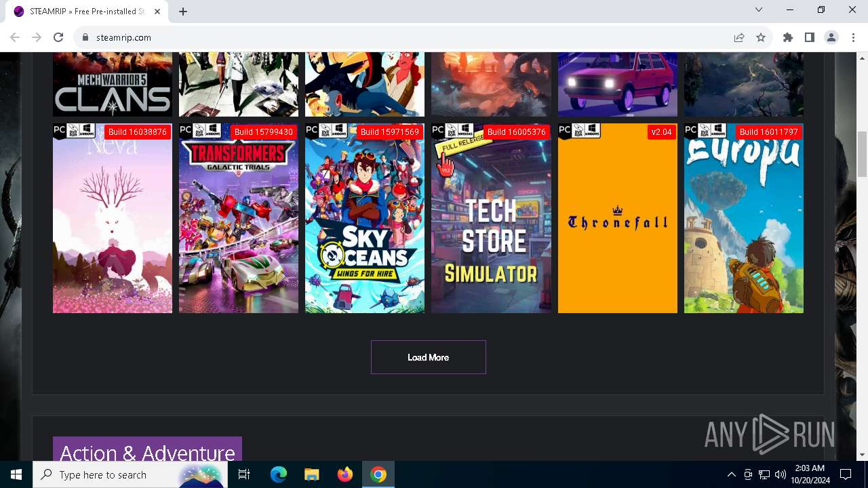Click the Load More button
Image resolution: width=868 pixels, height=488 pixels.
pos(429,357)
